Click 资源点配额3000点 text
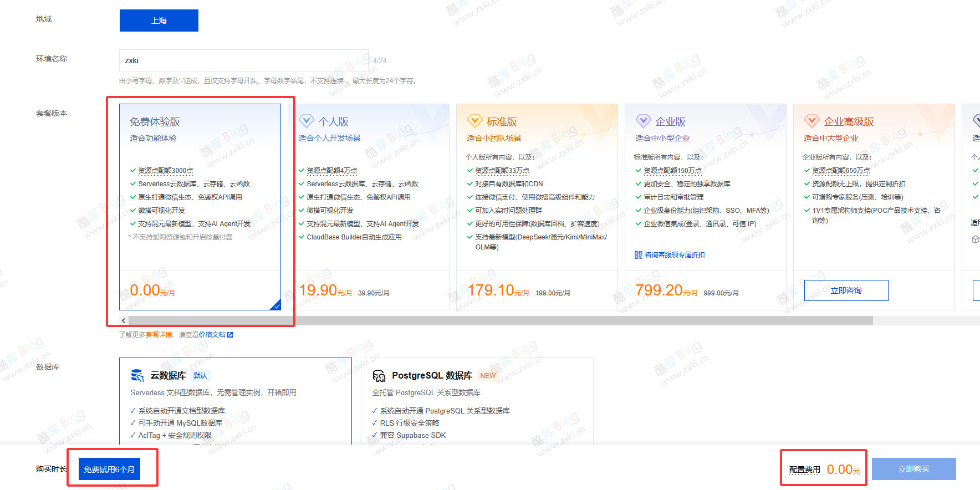This screenshot has width=980, height=490. 166,171
